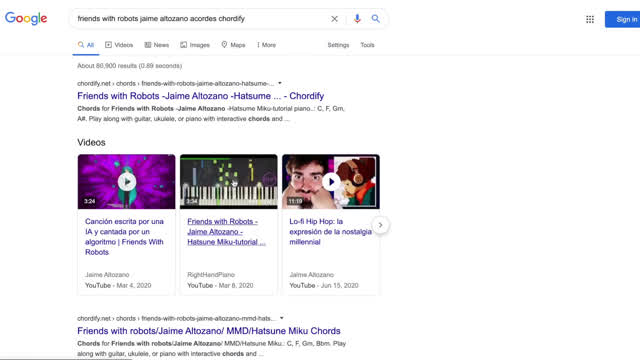Open Friends with Robots Chordify first result
Screen dimensions: 640x360
[200, 96]
